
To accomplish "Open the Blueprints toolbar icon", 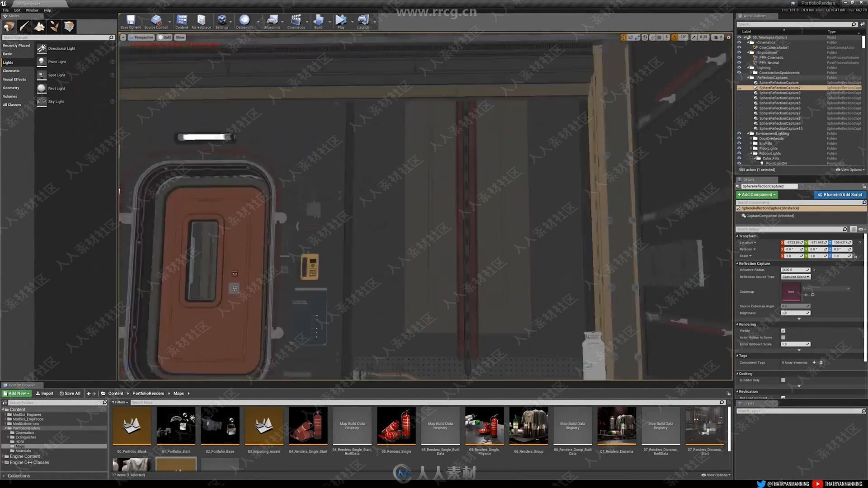I will pos(272,21).
